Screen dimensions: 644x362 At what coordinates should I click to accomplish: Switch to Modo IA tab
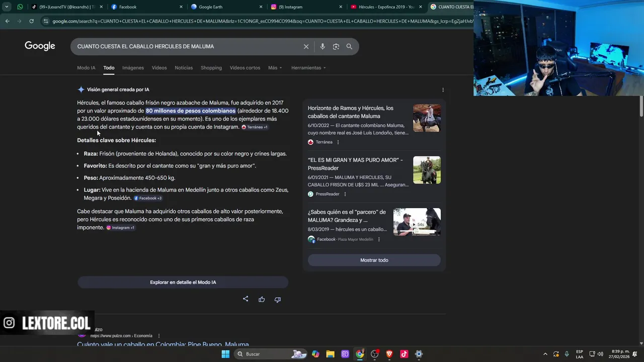tap(86, 68)
